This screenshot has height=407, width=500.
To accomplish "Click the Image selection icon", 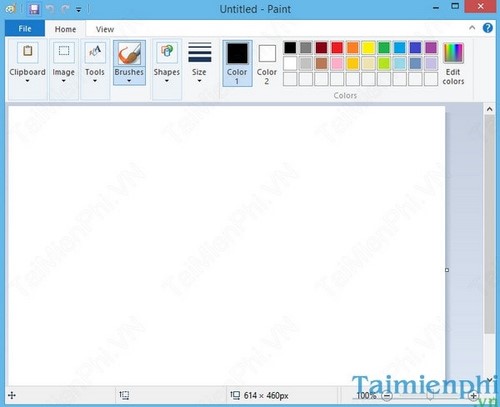I will [64, 52].
